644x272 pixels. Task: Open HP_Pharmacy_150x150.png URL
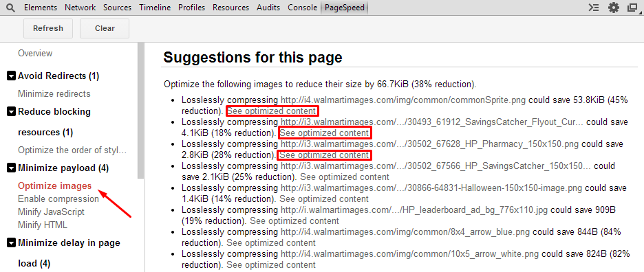[430, 144]
